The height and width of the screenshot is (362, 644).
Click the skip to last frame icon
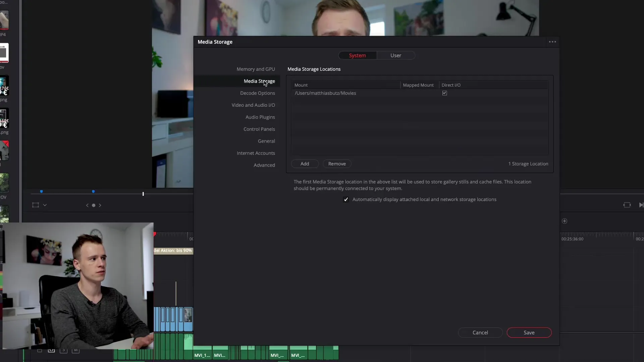641,205
